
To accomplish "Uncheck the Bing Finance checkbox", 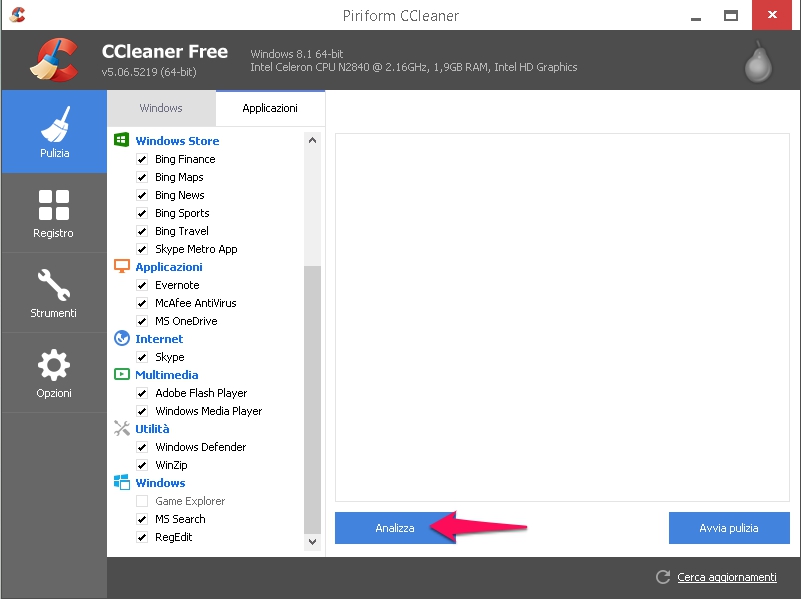I will pyautogui.click(x=142, y=159).
